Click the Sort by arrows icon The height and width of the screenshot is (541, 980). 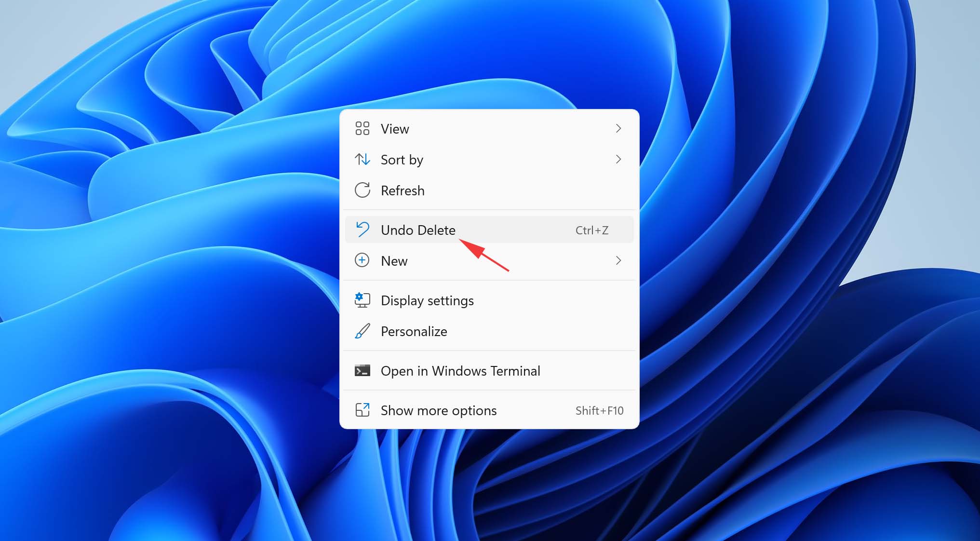pyautogui.click(x=363, y=159)
